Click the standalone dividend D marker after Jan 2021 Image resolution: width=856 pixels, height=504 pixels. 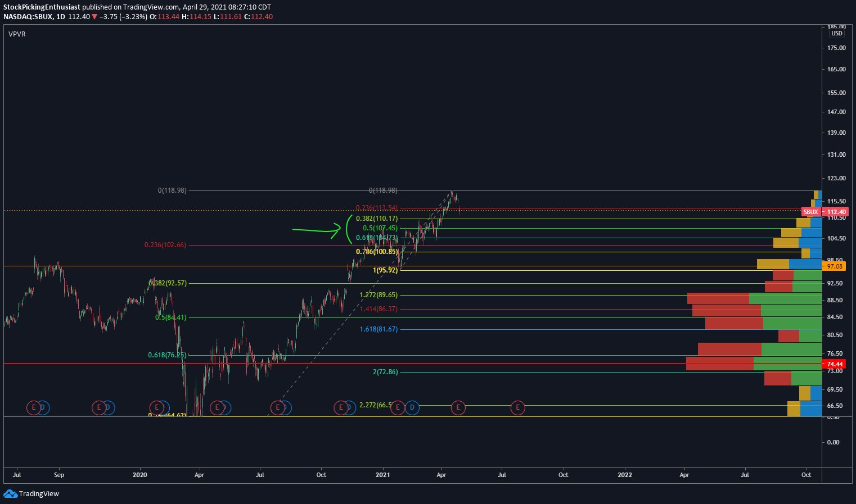pyautogui.click(x=412, y=407)
